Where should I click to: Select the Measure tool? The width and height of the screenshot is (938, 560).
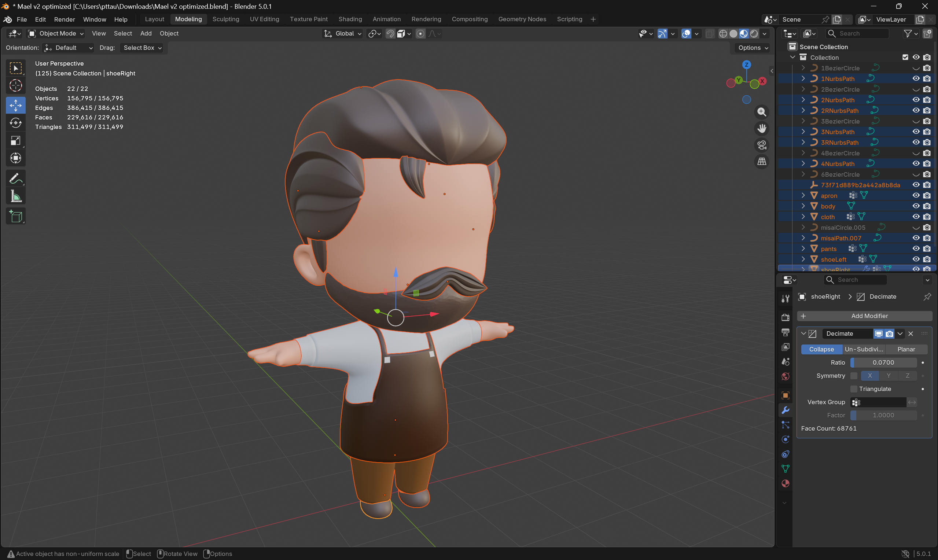[x=15, y=195]
